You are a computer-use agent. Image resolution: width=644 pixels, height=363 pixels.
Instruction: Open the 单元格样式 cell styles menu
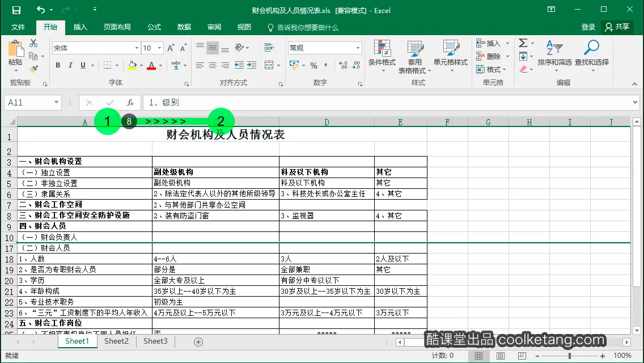click(451, 56)
